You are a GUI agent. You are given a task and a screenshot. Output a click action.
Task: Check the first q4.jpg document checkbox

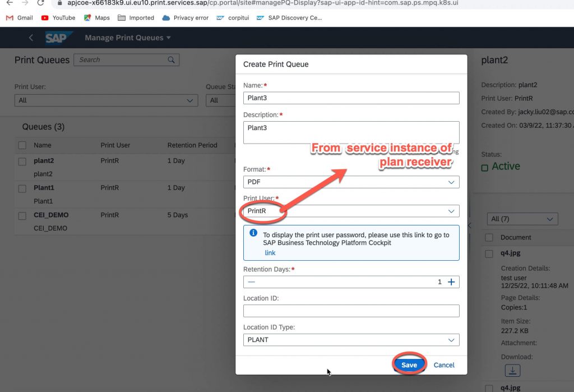[x=489, y=253]
